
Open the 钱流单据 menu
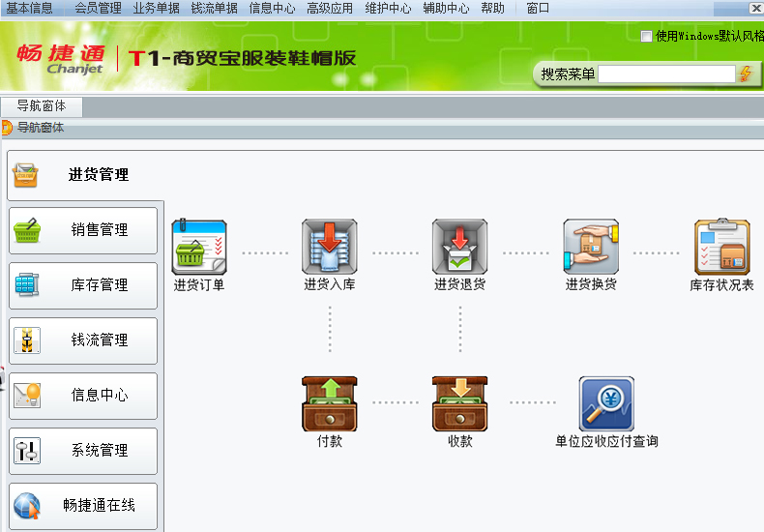point(214,8)
